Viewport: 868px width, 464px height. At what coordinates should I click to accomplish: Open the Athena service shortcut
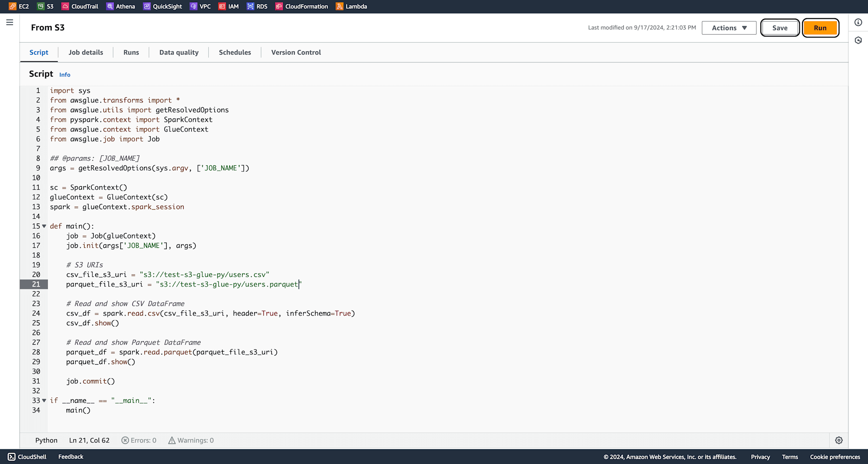pos(121,7)
